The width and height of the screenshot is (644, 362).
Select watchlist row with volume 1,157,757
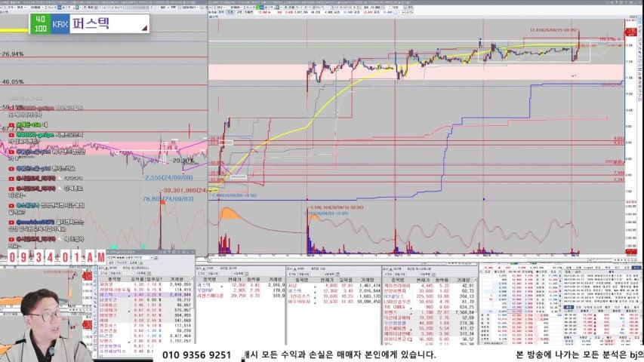pos(146,341)
